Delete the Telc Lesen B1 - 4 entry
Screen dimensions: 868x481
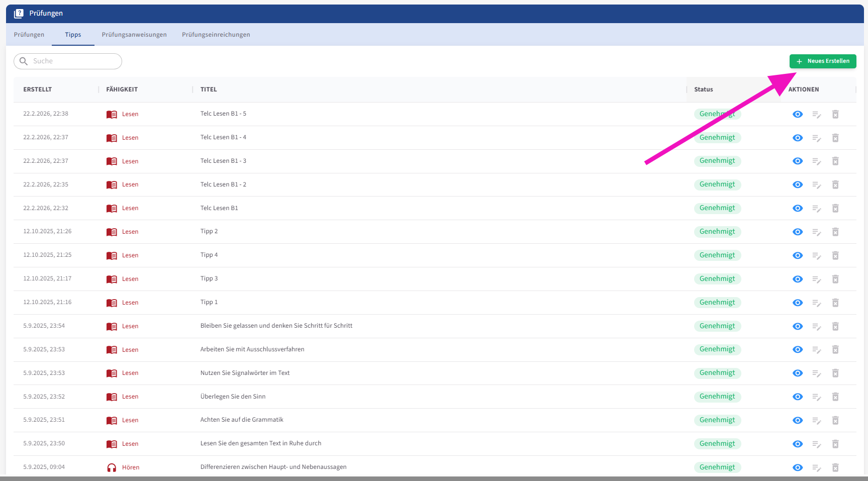coord(835,138)
